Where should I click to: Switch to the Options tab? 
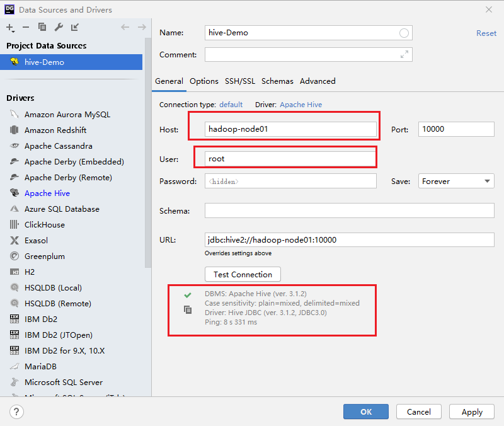[x=203, y=81]
